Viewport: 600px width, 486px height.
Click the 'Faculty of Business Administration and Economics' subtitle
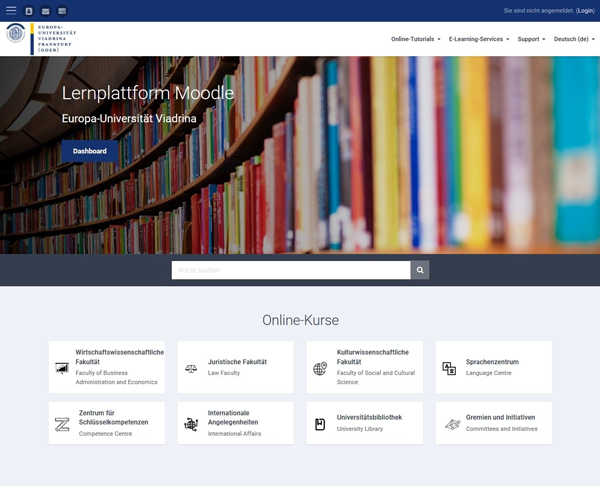click(x=116, y=377)
